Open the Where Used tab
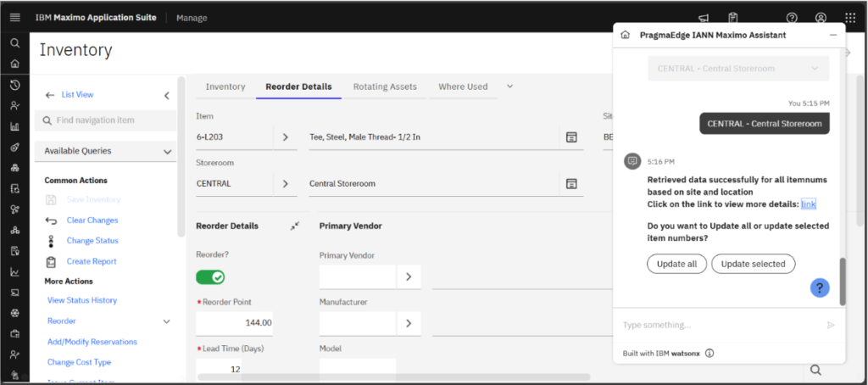Image resolution: width=868 pixels, height=385 pixels. (x=463, y=86)
